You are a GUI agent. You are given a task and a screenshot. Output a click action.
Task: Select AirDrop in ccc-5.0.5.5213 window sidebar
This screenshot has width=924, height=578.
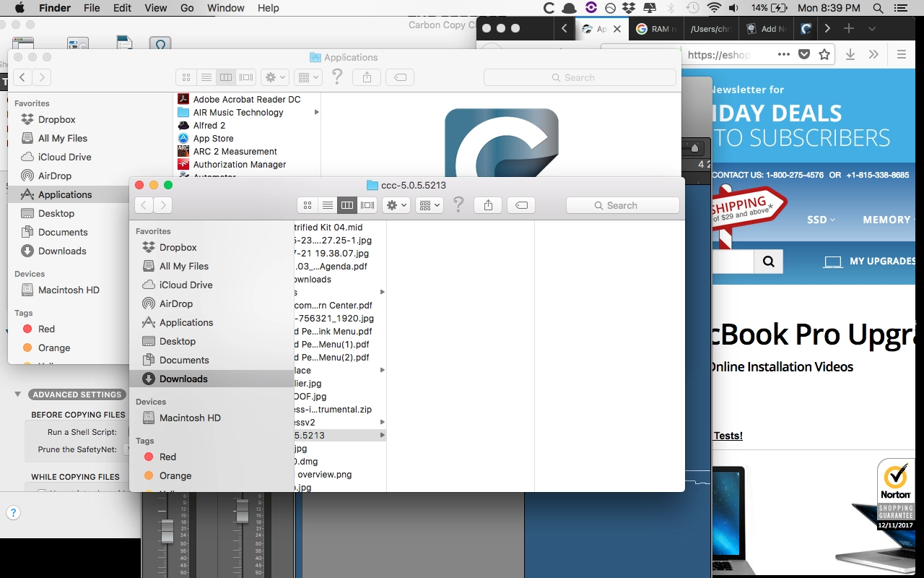[212, 303]
